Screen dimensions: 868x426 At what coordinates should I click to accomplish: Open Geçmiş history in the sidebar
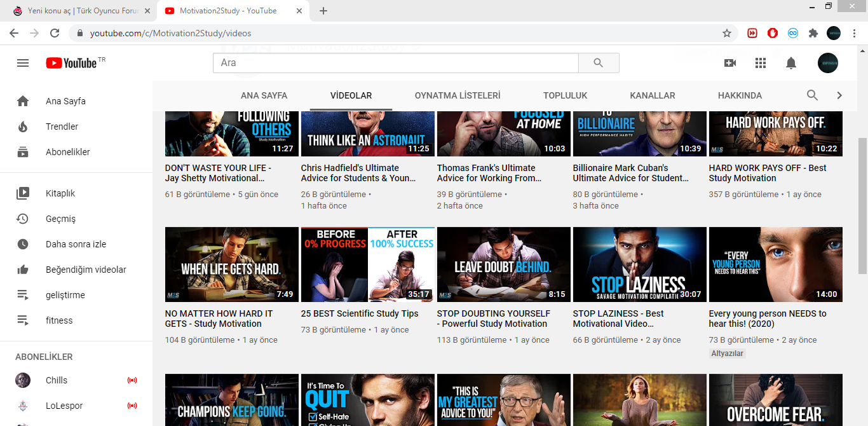[x=76, y=219]
